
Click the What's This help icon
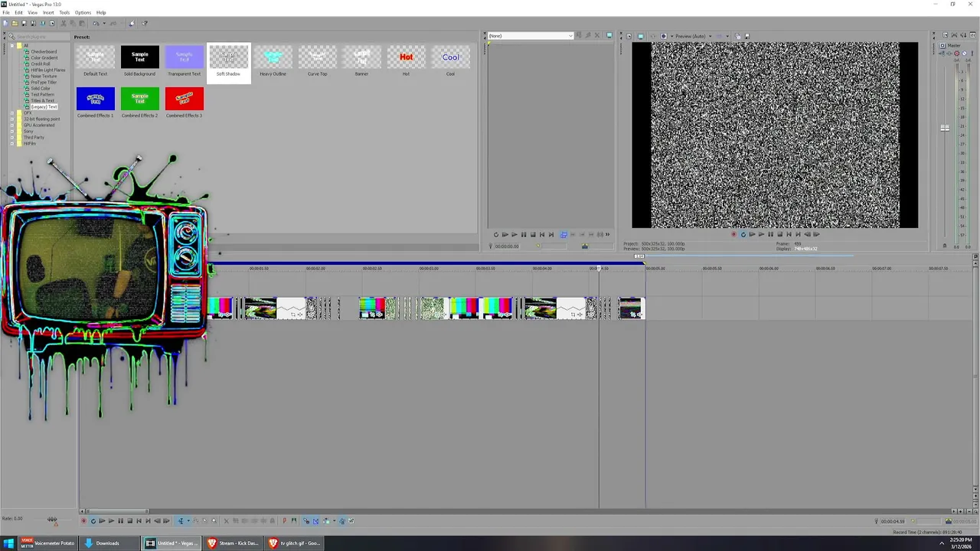[x=145, y=23]
